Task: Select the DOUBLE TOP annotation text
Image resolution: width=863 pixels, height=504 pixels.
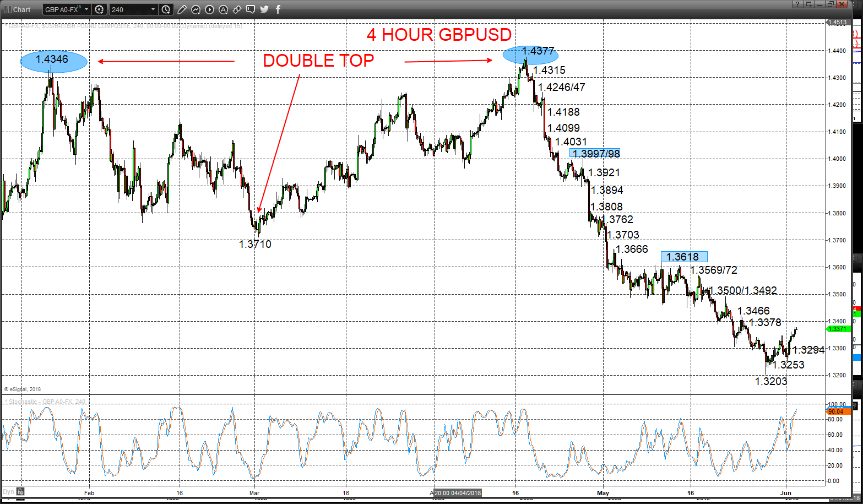Action: (318, 61)
